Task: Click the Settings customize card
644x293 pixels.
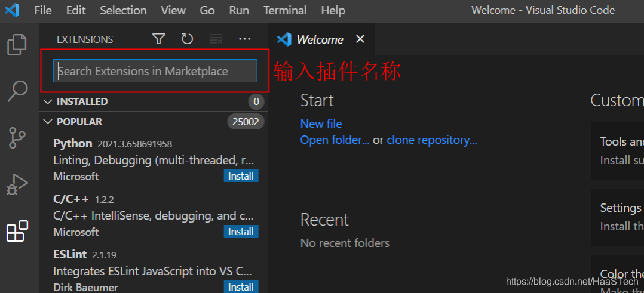Action: [x=618, y=217]
